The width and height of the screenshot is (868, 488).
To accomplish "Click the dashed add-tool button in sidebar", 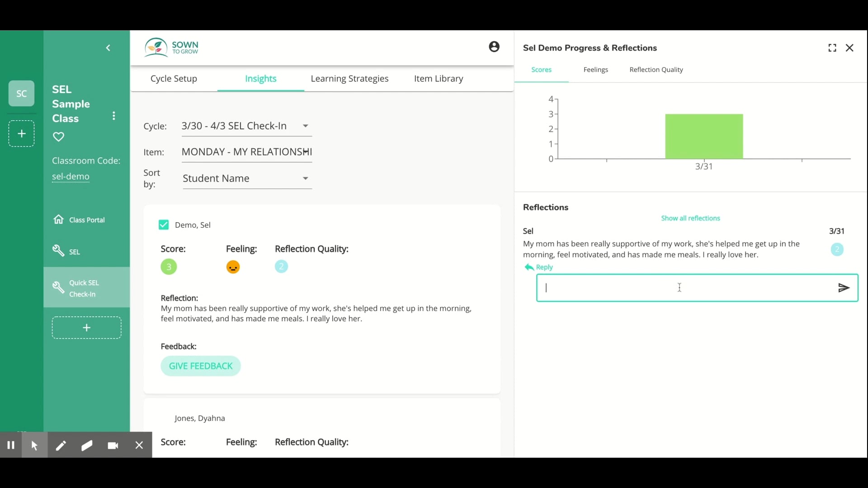I will pyautogui.click(x=87, y=328).
